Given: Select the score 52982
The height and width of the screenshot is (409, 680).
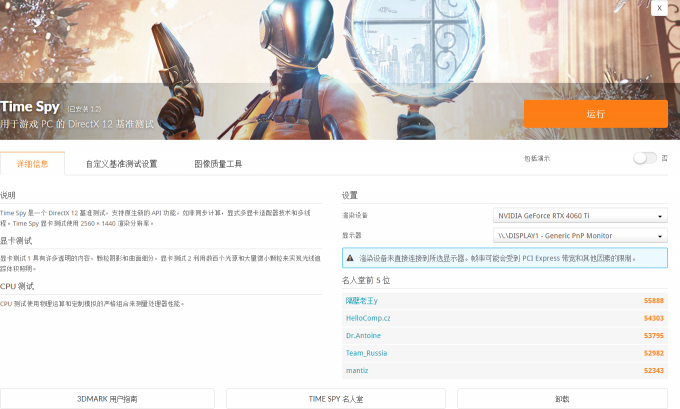Looking at the screenshot, I should click(x=654, y=353).
